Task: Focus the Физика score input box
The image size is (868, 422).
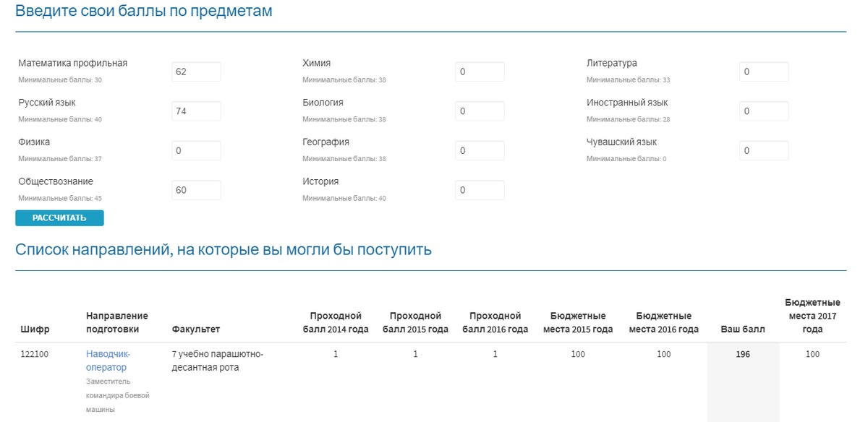Action: pyautogui.click(x=196, y=150)
